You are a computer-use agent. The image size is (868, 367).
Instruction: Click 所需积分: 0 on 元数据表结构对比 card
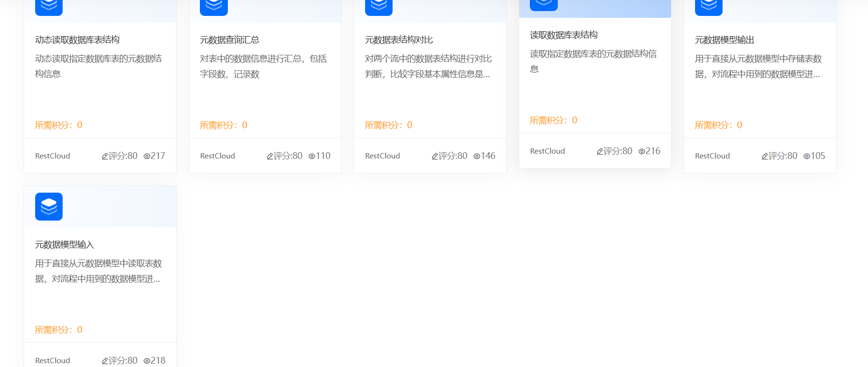[x=389, y=125]
